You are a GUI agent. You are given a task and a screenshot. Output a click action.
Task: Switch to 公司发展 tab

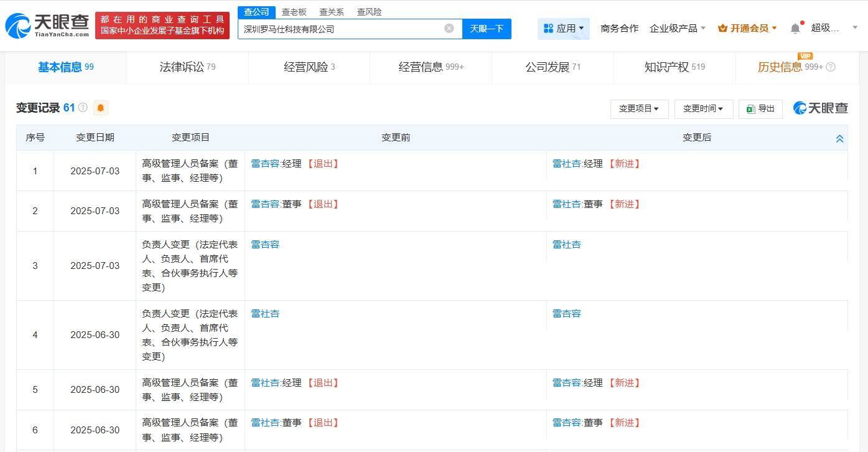[x=553, y=67]
